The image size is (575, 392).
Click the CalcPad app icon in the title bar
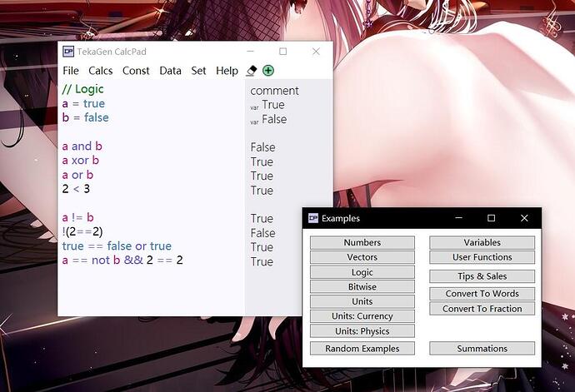tap(68, 52)
